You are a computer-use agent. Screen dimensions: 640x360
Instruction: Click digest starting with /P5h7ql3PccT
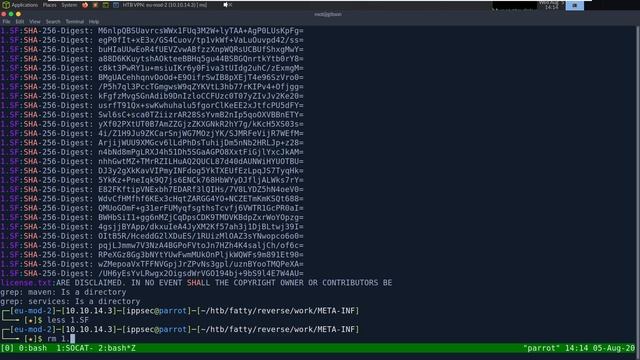point(200,87)
